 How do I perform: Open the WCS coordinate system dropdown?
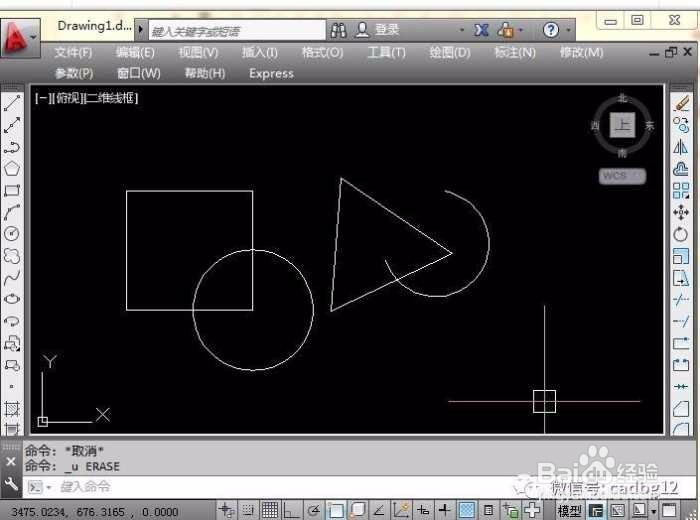click(x=622, y=175)
